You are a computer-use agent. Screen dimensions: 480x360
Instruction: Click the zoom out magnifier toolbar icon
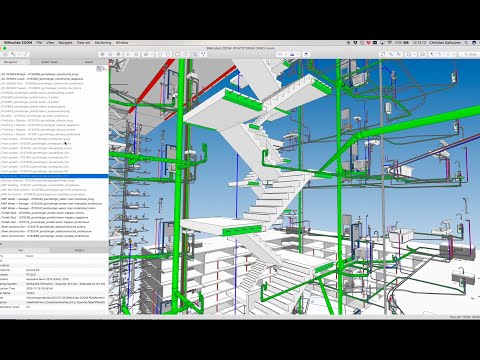pos(399,54)
